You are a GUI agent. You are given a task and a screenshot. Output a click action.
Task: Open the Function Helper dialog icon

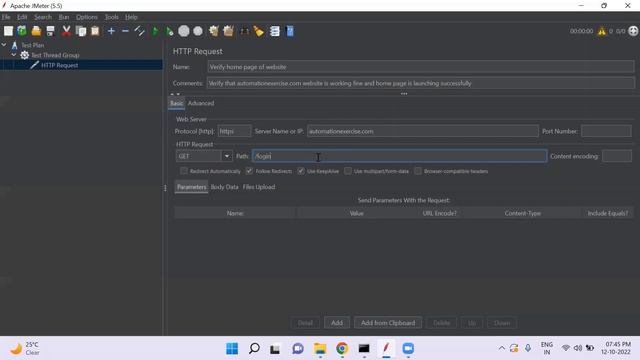275,31
